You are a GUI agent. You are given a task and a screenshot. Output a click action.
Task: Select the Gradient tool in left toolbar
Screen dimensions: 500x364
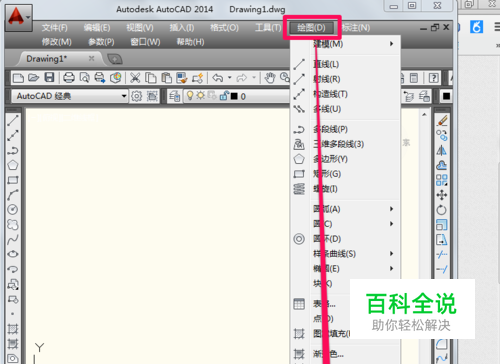click(x=13, y=343)
